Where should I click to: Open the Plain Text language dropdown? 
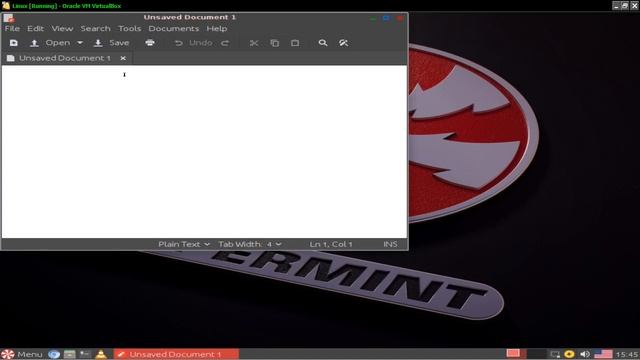coord(184,244)
